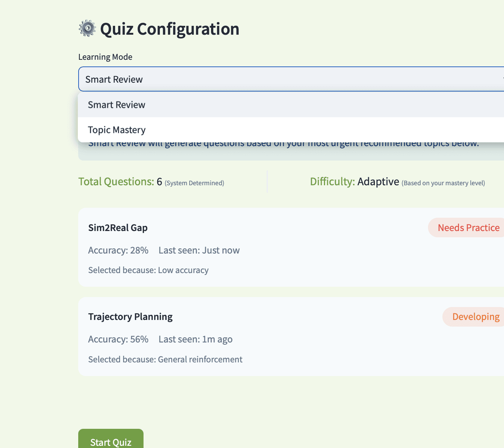Click the Start Quiz button
This screenshot has width=504, height=448.
pyautogui.click(x=111, y=439)
